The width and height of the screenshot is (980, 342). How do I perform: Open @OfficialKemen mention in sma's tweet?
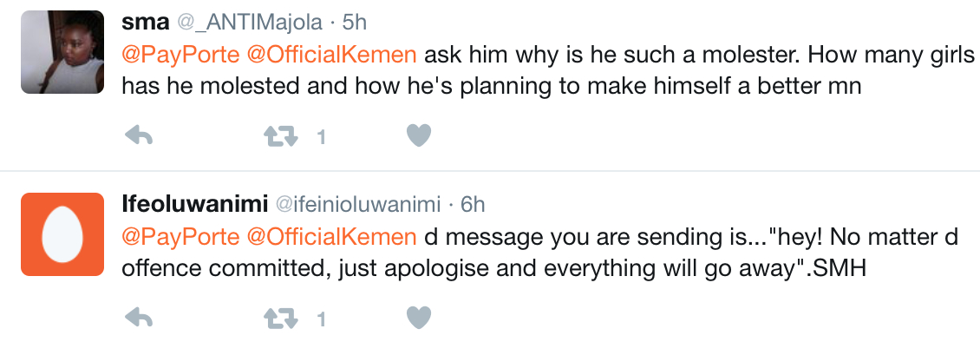tap(332, 55)
